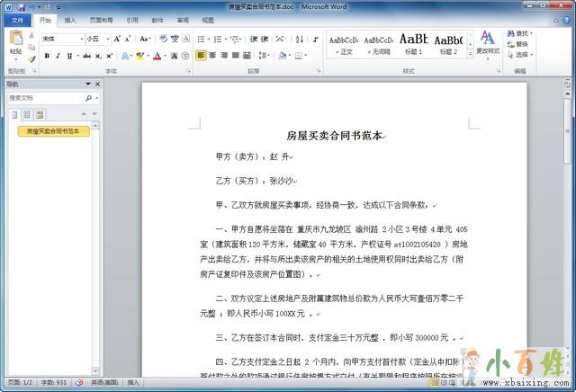
Task: Click the font color icon
Action: click(x=157, y=56)
